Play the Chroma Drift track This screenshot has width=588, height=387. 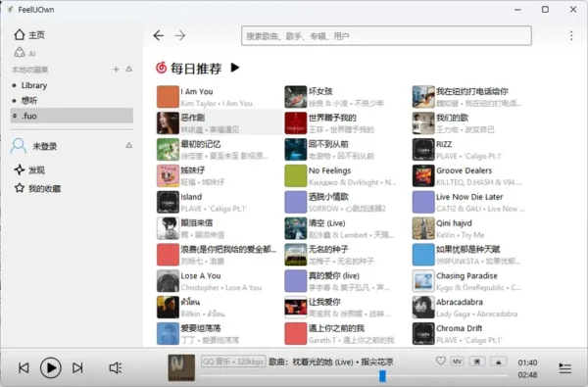click(x=474, y=333)
